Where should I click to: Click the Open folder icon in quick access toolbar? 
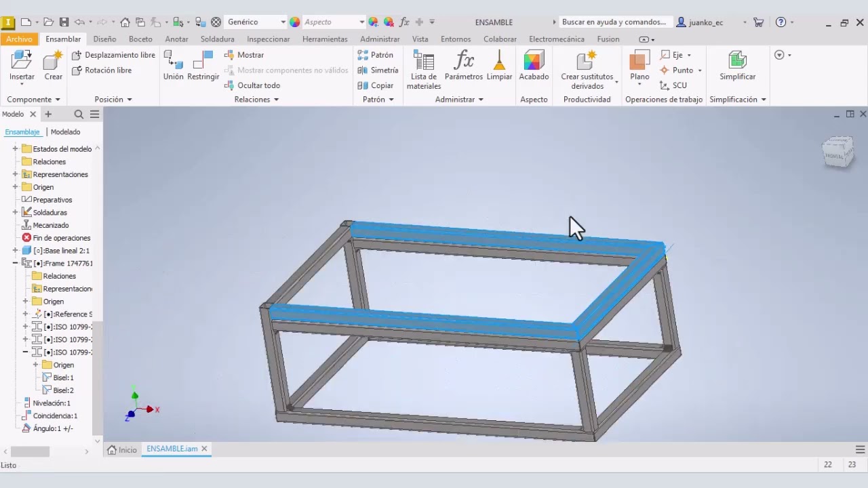(x=49, y=22)
